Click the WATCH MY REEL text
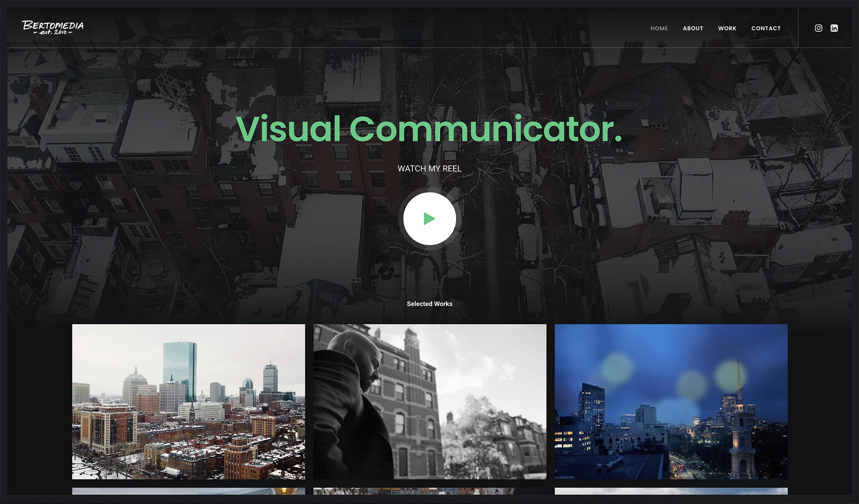This screenshot has height=504, width=859. 429,169
